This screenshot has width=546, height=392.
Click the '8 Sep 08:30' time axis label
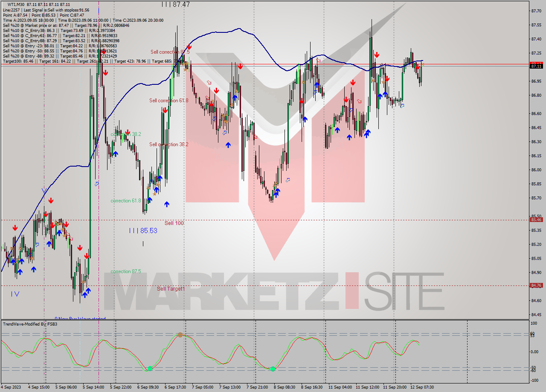click(x=285, y=387)
